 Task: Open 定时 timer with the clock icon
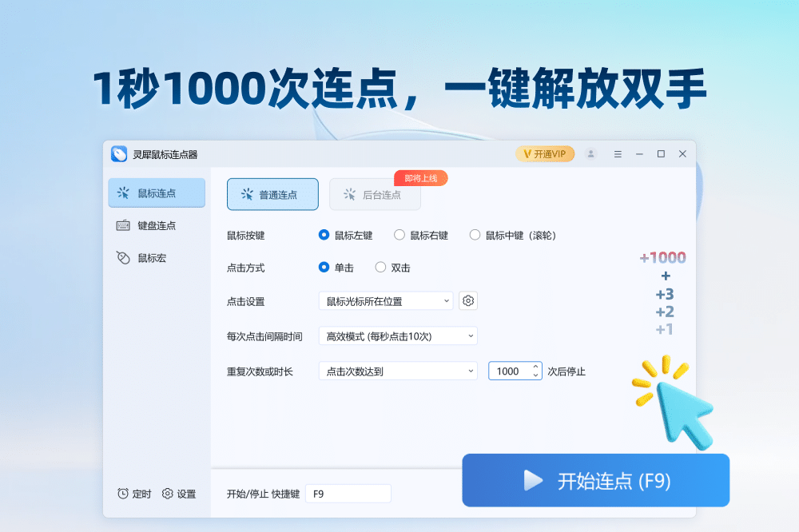tap(133, 494)
